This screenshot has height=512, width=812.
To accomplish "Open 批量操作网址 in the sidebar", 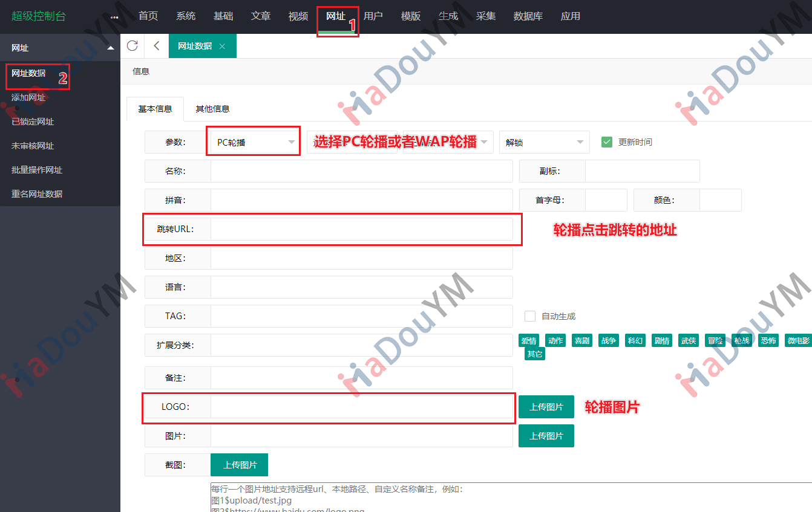I will [37, 170].
